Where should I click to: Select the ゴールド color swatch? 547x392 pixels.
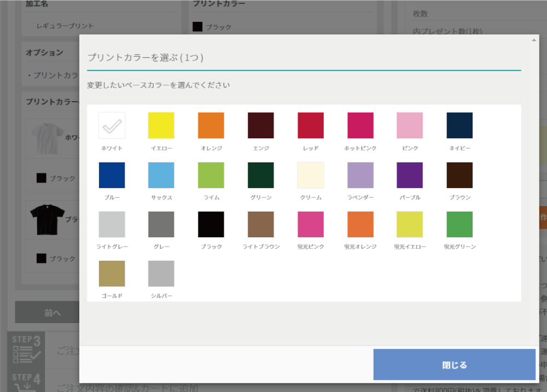(x=112, y=273)
